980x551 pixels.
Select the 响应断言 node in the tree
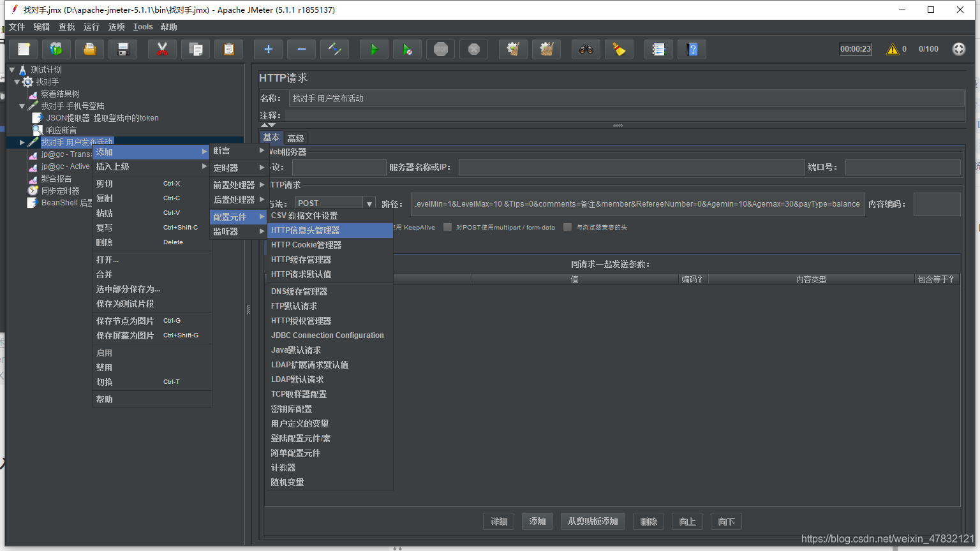pos(61,130)
